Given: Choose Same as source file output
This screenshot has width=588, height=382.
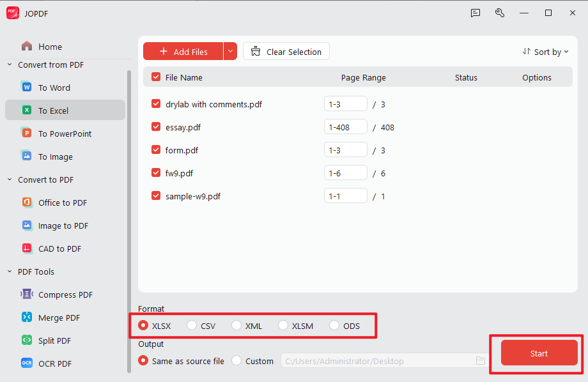Looking at the screenshot, I should 143,361.
